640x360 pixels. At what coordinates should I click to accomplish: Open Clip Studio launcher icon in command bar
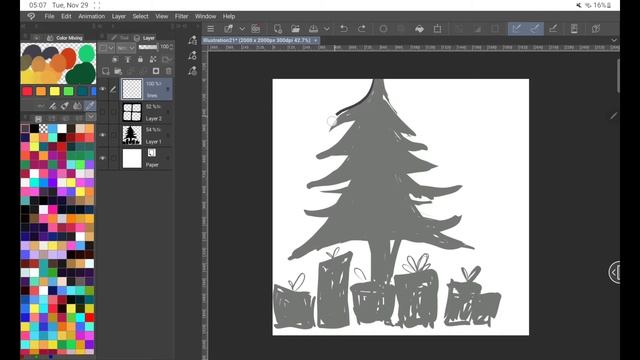256,29
